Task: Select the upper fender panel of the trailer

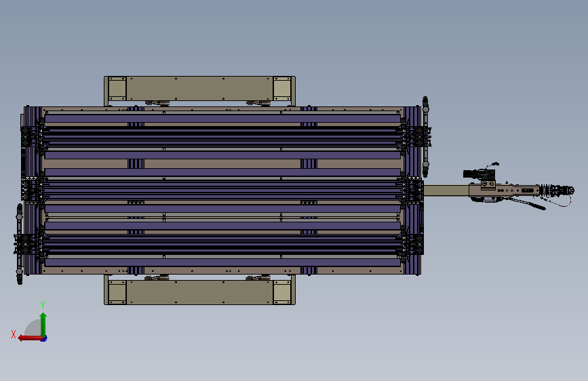Action: (x=199, y=89)
